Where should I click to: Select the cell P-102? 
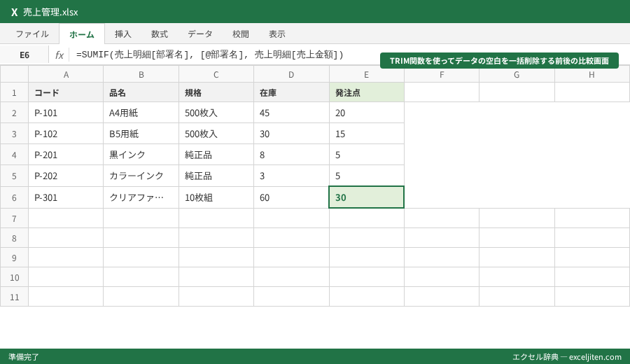pyautogui.click(x=66, y=134)
